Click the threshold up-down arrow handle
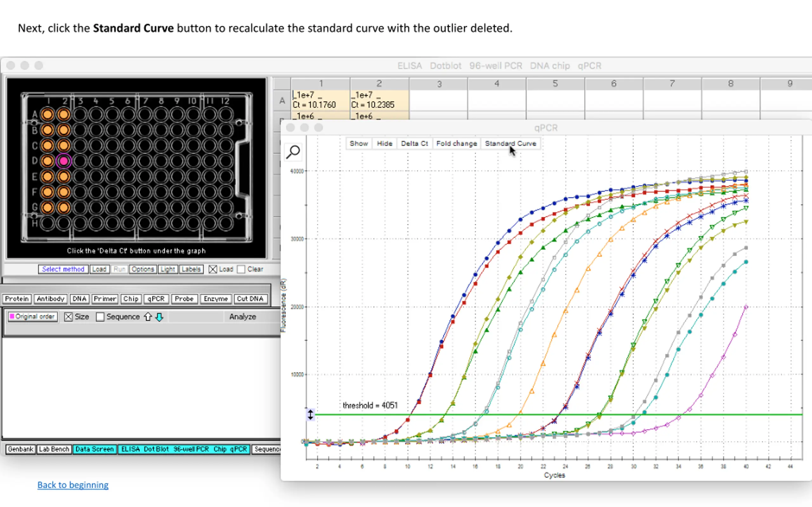Screen dimensions: 812x507 (311, 414)
